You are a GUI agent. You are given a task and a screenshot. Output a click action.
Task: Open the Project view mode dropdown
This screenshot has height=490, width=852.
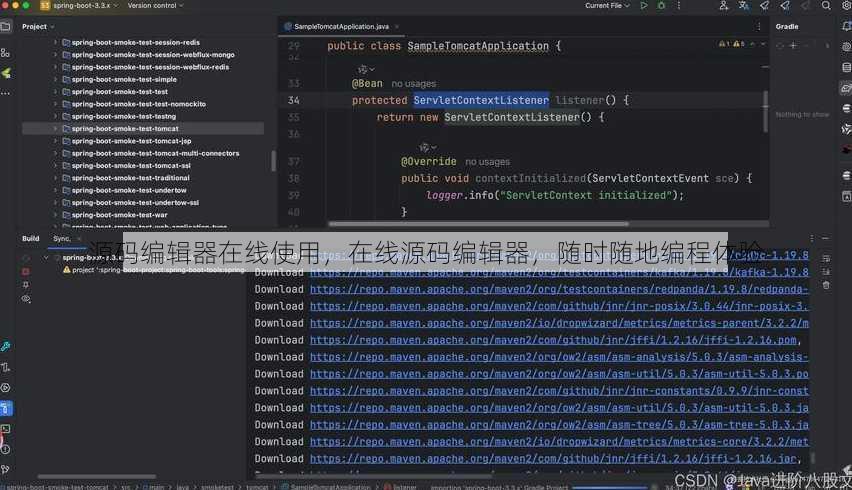point(38,26)
